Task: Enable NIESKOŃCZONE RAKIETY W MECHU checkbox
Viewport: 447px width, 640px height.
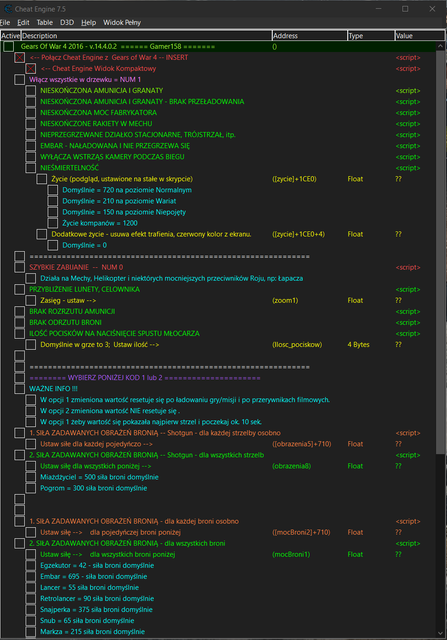Action: (x=31, y=124)
